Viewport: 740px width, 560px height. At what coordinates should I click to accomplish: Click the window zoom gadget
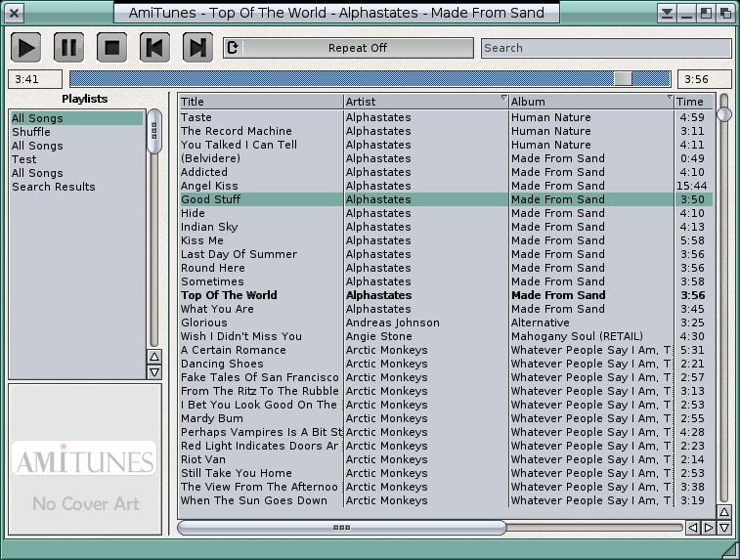pos(706,13)
